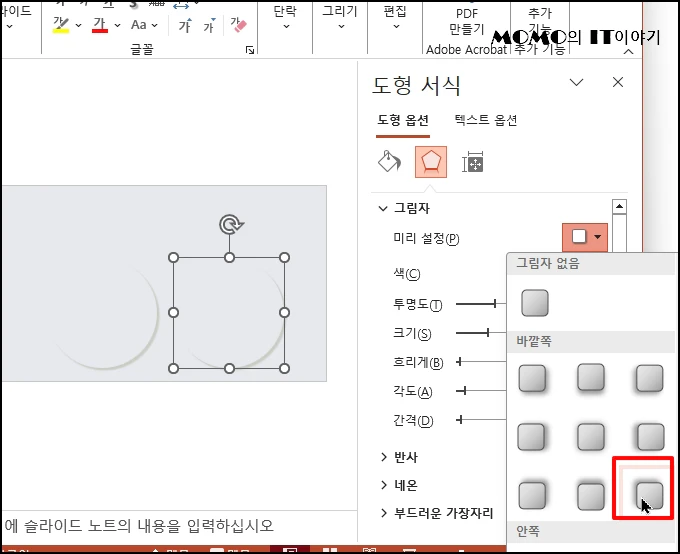Open the 글꼴 dialog launcher
680x554 pixels.
(x=250, y=50)
